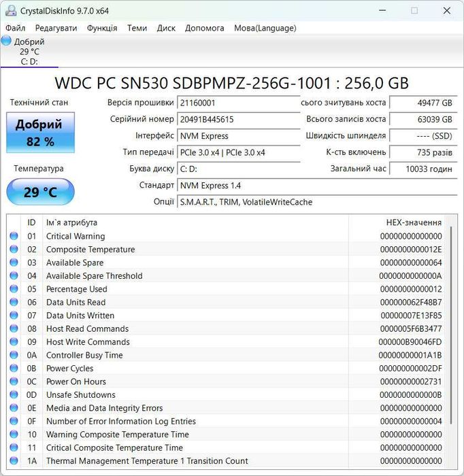The height and width of the screenshot is (476, 464).
Task: Select the Power Cycles attribute name
Action: pos(69,369)
